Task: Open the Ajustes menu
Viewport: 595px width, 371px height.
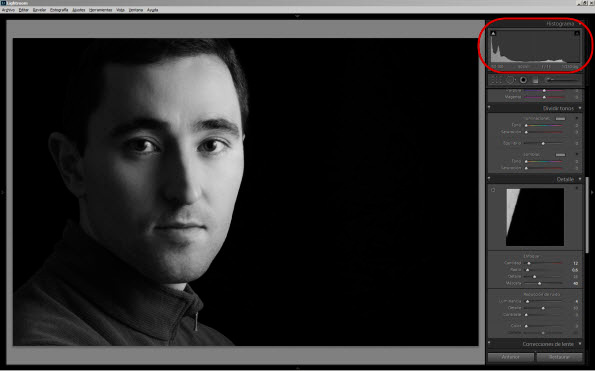Action: pyautogui.click(x=79, y=10)
